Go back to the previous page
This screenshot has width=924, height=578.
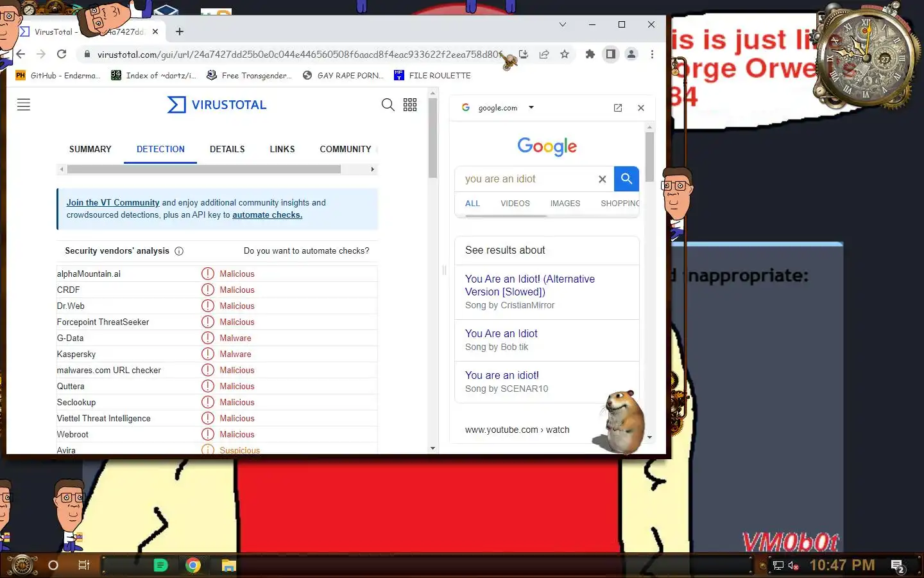(21, 54)
